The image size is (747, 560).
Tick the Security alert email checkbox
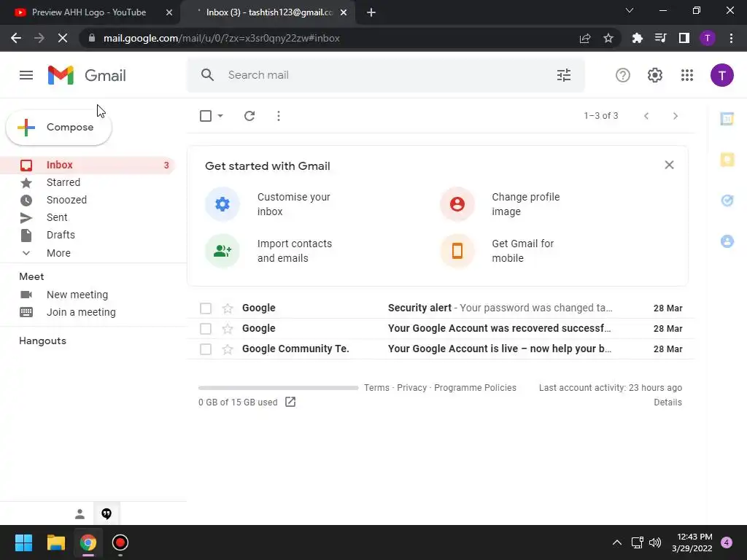coord(205,308)
